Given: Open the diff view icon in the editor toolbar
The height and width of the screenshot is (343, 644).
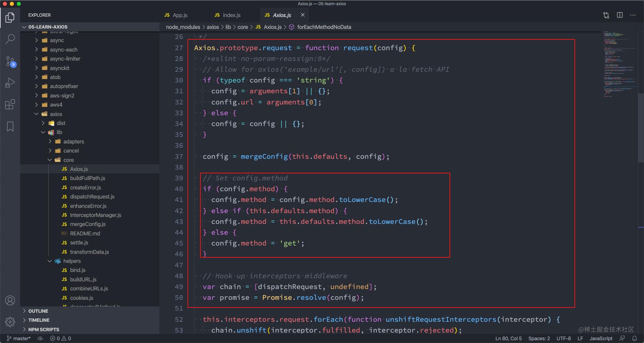Looking at the screenshot, I should click(x=606, y=15).
